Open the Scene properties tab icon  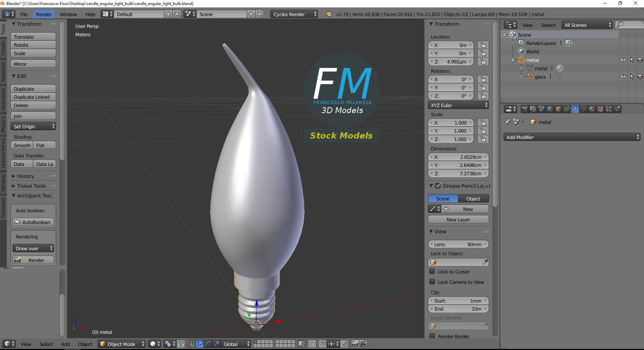(x=541, y=109)
